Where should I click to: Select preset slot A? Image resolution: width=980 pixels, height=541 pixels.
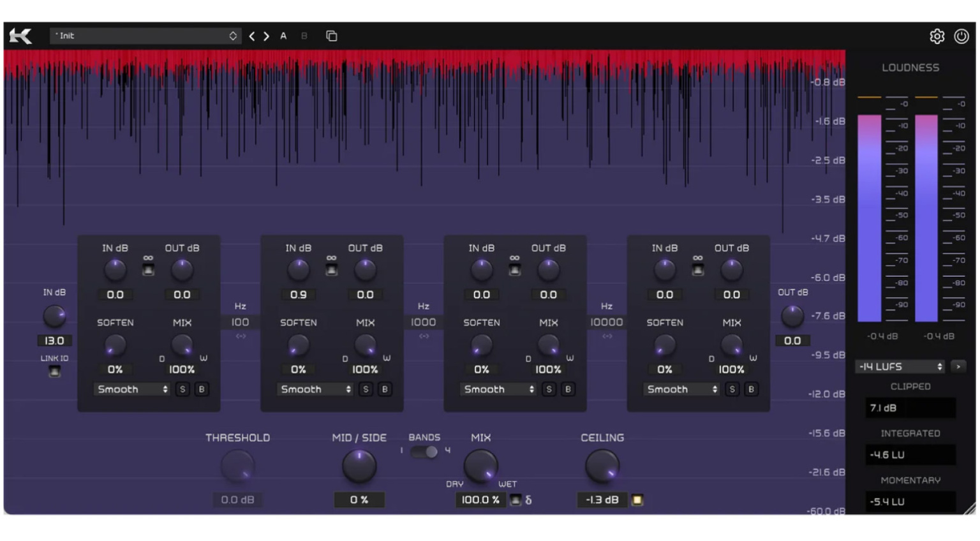(x=283, y=36)
